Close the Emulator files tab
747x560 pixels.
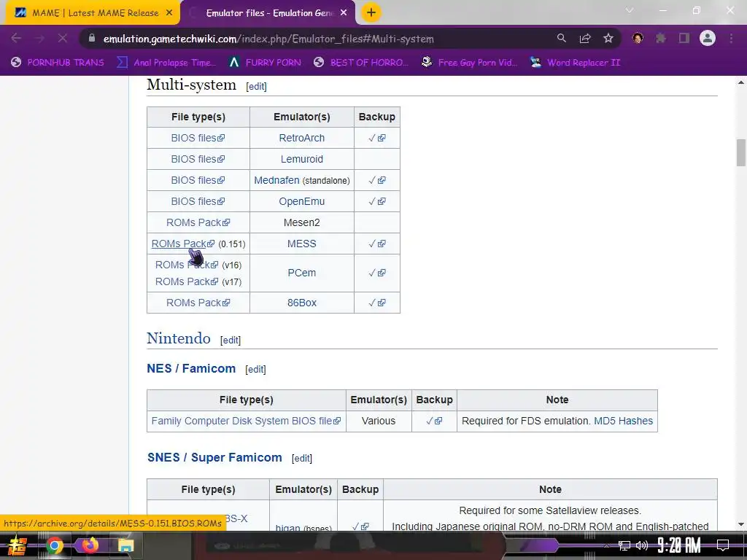[x=344, y=13]
